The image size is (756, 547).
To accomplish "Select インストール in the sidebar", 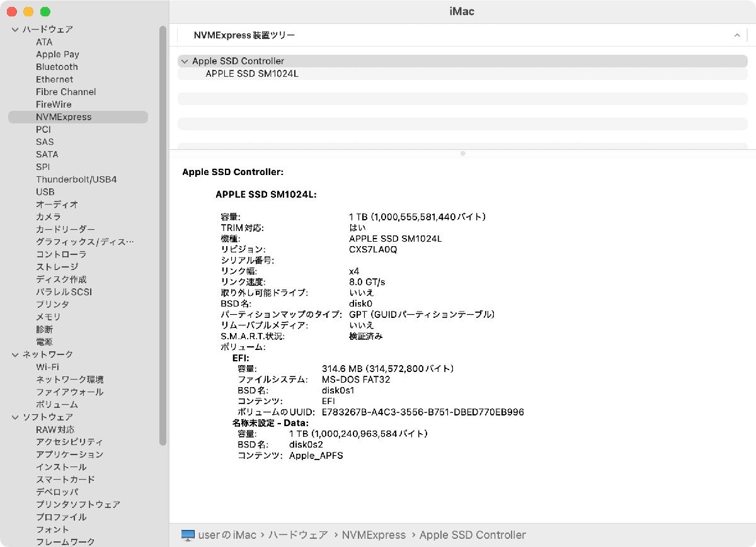I will [x=61, y=467].
